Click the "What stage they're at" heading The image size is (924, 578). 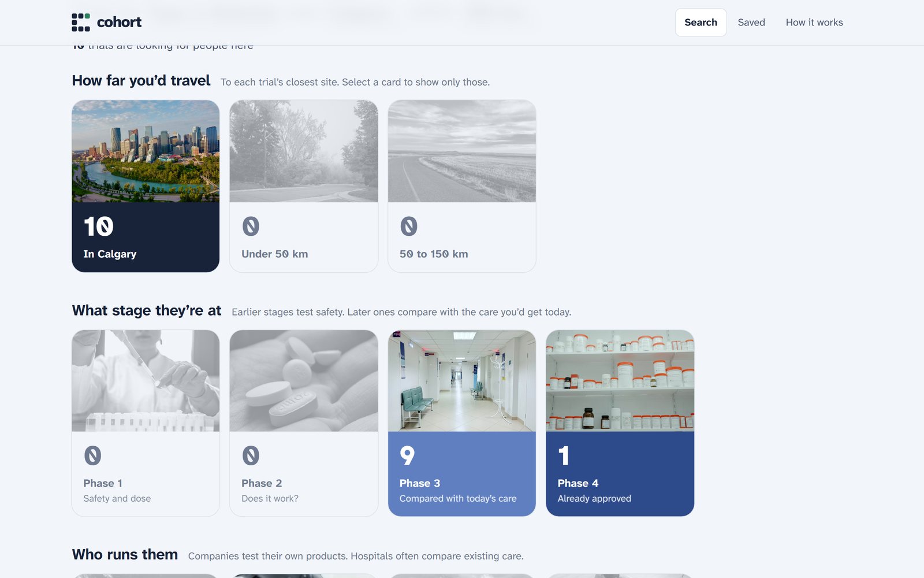[x=147, y=310]
